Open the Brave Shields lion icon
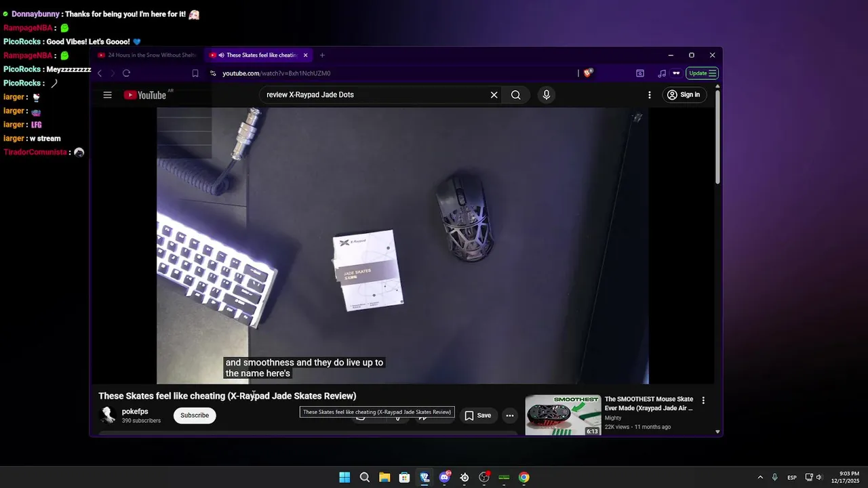Screen dimensions: 868x488 (587, 73)
